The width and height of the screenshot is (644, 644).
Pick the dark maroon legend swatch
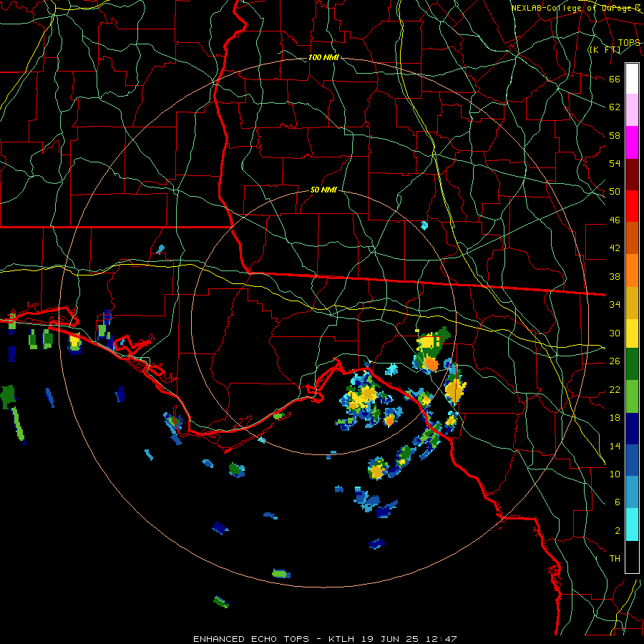click(x=632, y=174)
